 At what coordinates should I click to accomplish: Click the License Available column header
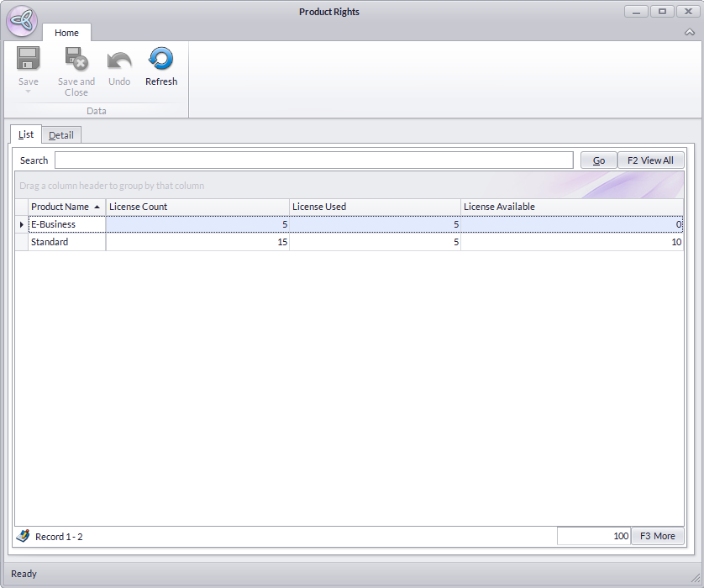571,207
